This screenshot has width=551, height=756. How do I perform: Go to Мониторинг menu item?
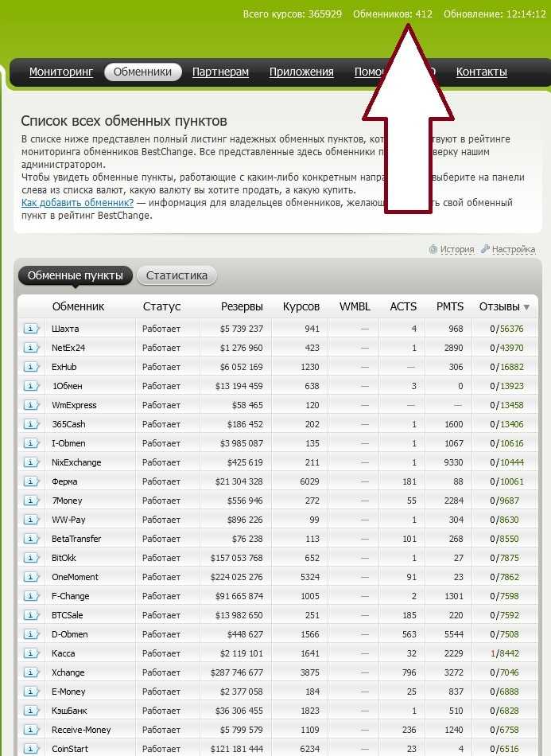pyautogui.click(x=61, y=72)
